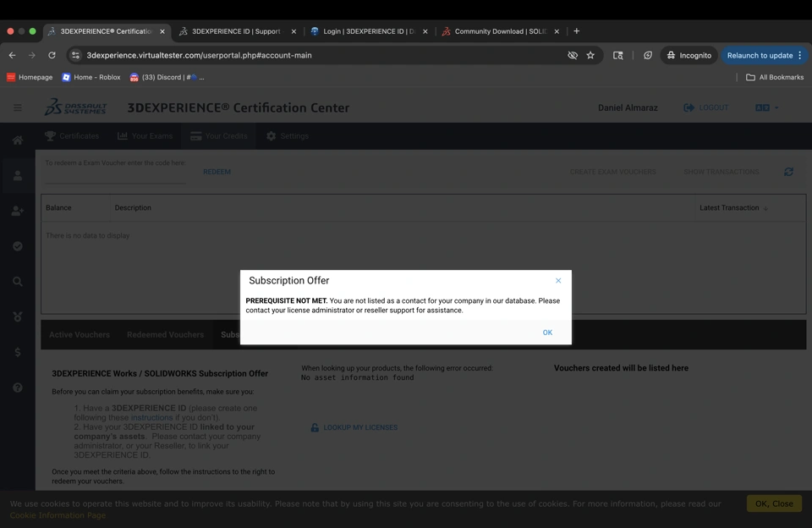Click the add-user sidebar icon
The height and width of the screenshot is (528, 812).
(x=18, y=211)
